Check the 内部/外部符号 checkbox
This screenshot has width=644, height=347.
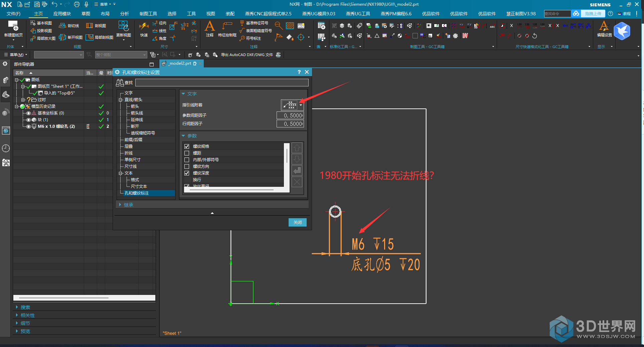point(187,160)
